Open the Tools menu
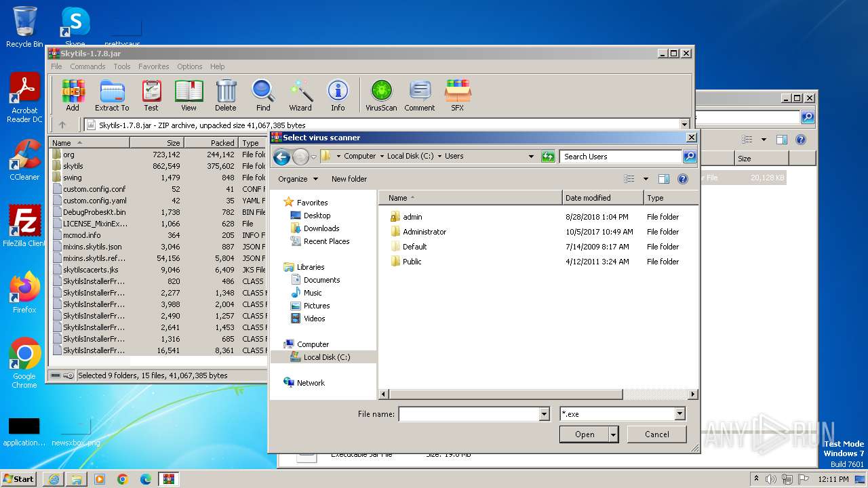 coord(122,66)
